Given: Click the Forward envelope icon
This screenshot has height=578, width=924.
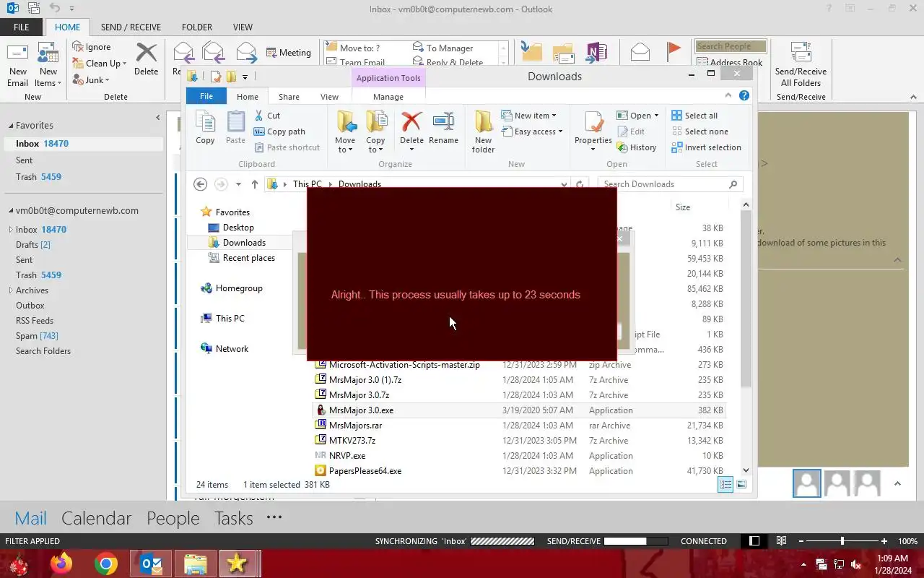Looking at the screenshot, I should [246, 52].
